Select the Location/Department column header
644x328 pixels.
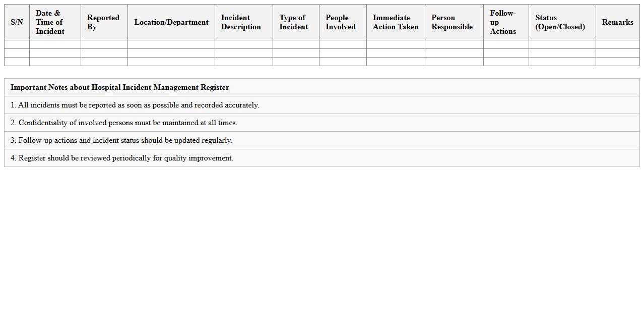pos(171,22)
